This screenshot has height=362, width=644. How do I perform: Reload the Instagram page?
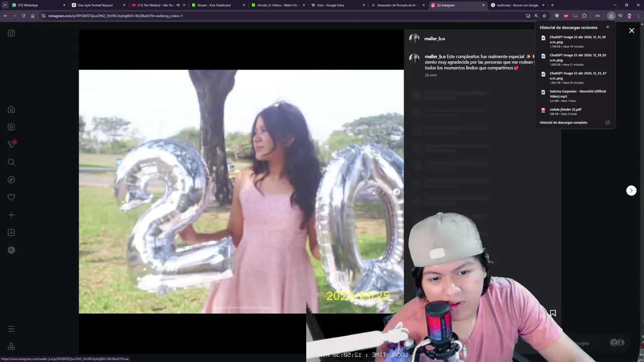pyautogui.click(x=24, y=16)
